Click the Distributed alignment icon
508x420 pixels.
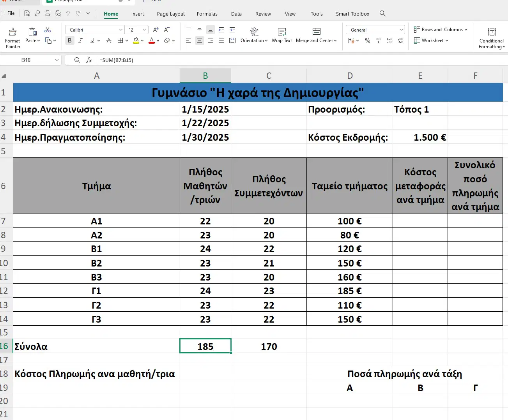pyautogui.click(x=232, y=41)
